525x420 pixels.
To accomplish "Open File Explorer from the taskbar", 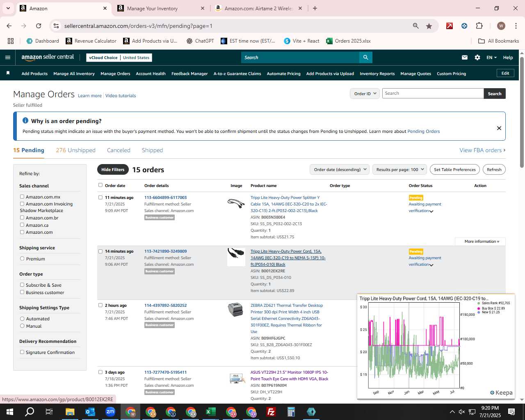I will [70, 412].
